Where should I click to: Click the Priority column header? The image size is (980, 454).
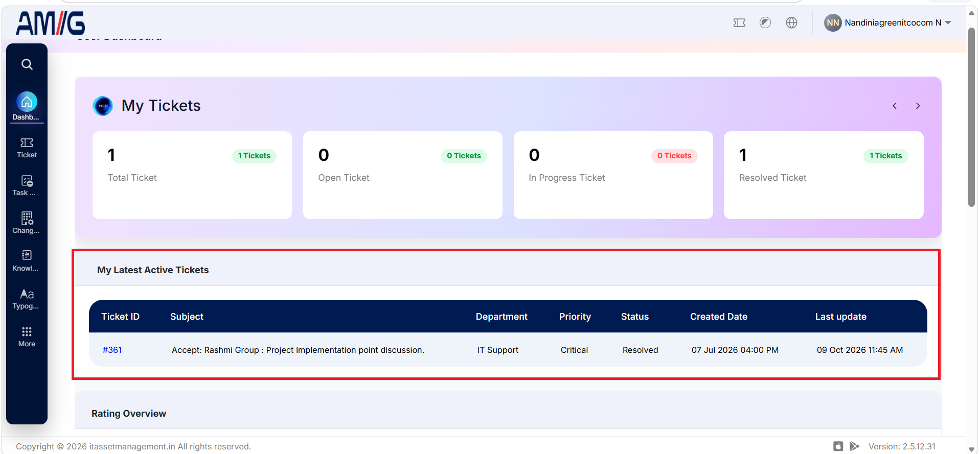(575, 317)
